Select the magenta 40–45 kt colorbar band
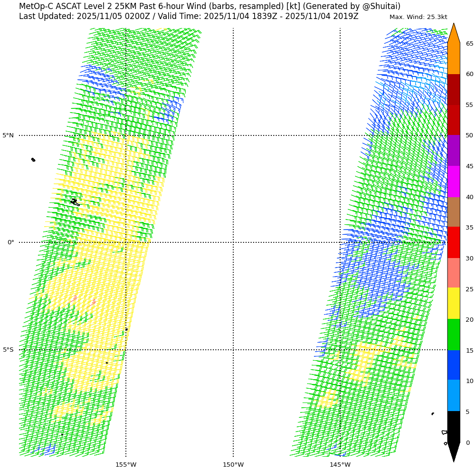 (x=454, y=182)
